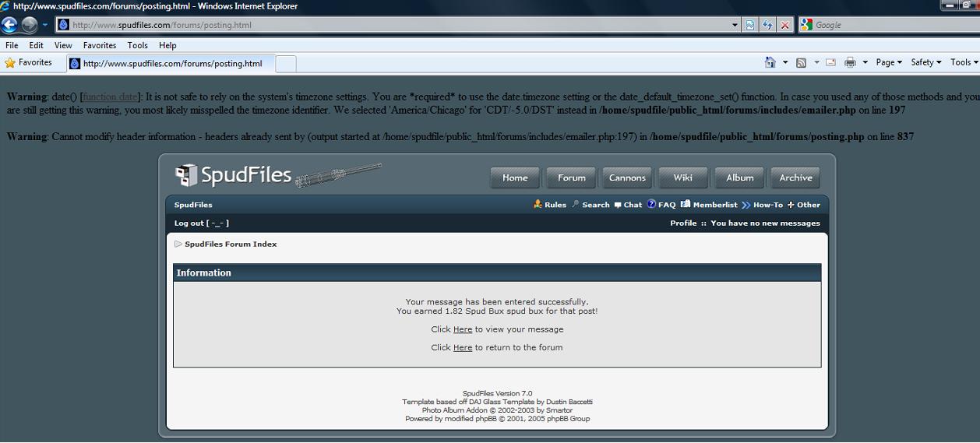Open the View menu
The height and width of the screenshot is (443, 980).
63,45
